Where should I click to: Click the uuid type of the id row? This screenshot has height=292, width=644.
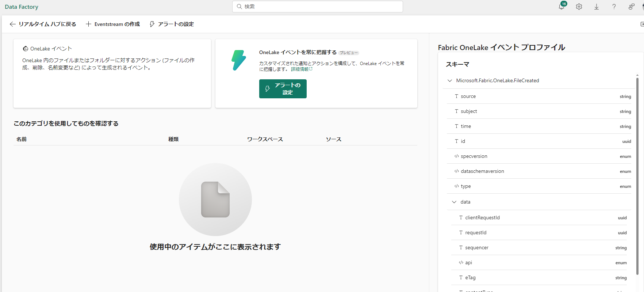(626, 141)
